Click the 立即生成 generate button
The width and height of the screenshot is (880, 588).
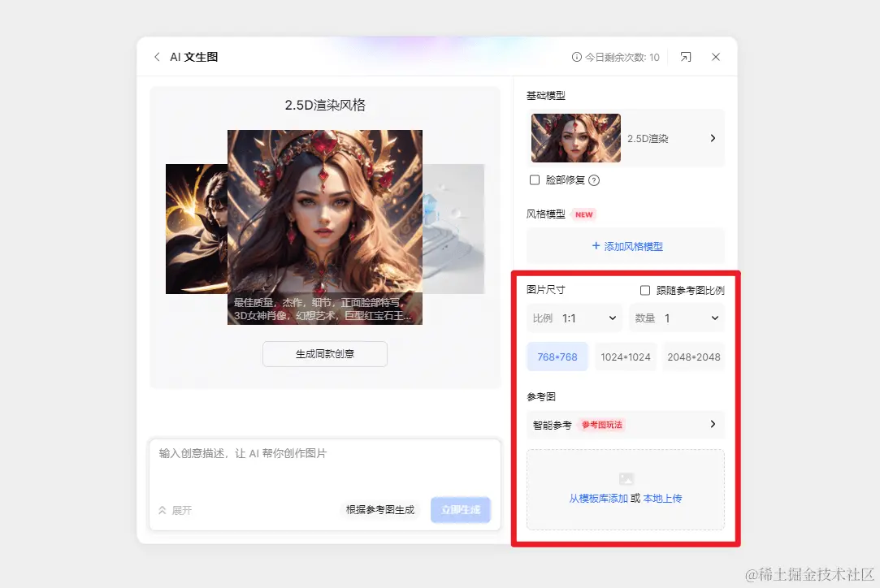460,510
